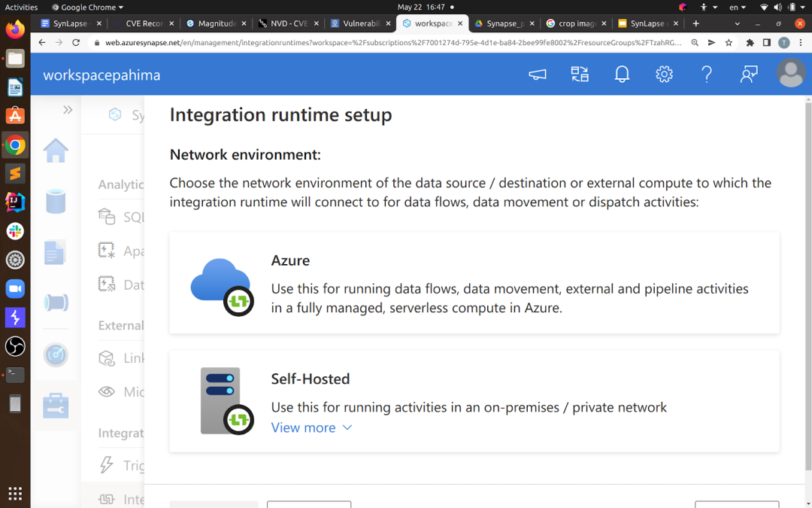Open the Manage hub toolbox icon
The width and height of the screenshot is (812, 508).
[x=56, y=406]
